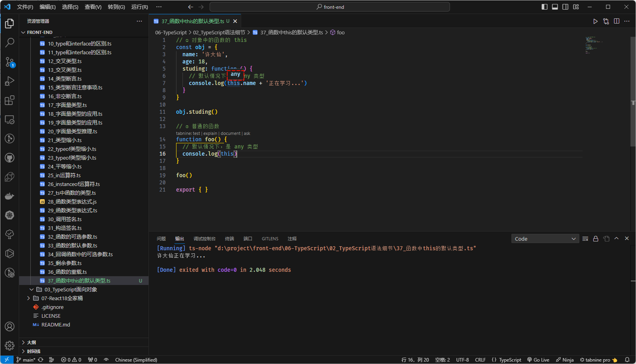The width and height of the screenshot is (636, 364).
Task: Click the Run Code play icon
Action: click(595, 21)
